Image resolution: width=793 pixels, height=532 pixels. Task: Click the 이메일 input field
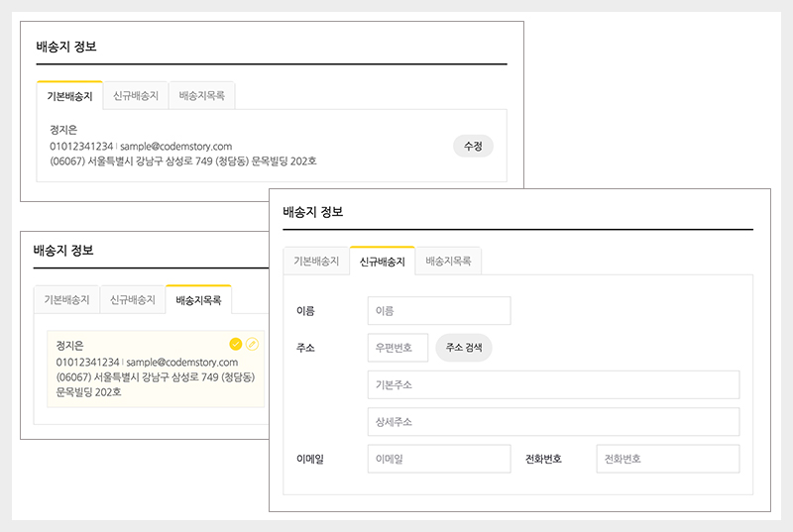click(x=438, y=459)
